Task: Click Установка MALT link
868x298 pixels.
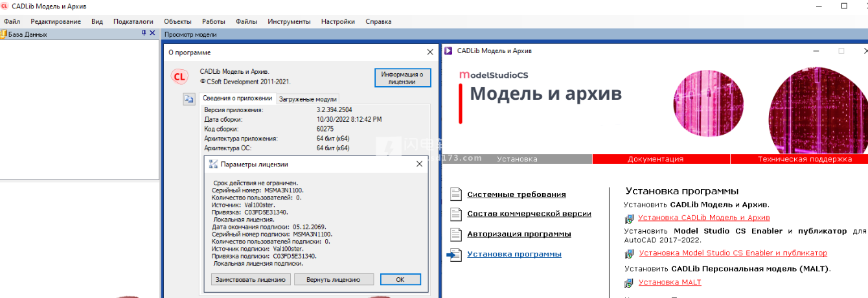Action: coord(670,282)
